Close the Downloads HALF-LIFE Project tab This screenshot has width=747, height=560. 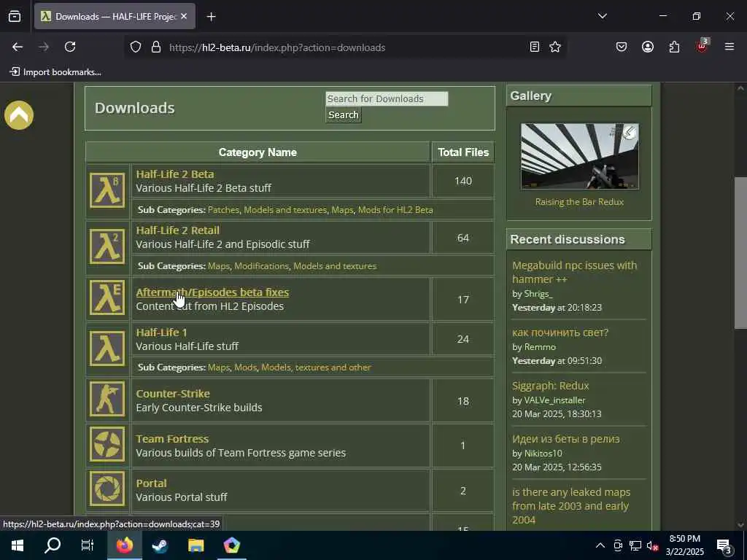184,17
